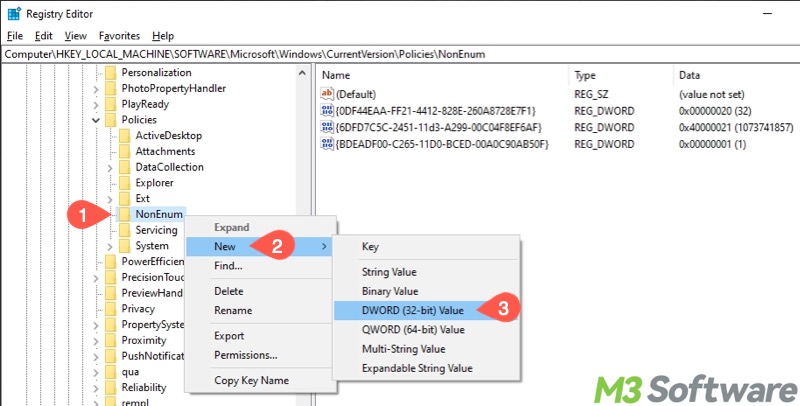Click the (Default) string value icon

[327, 94]
